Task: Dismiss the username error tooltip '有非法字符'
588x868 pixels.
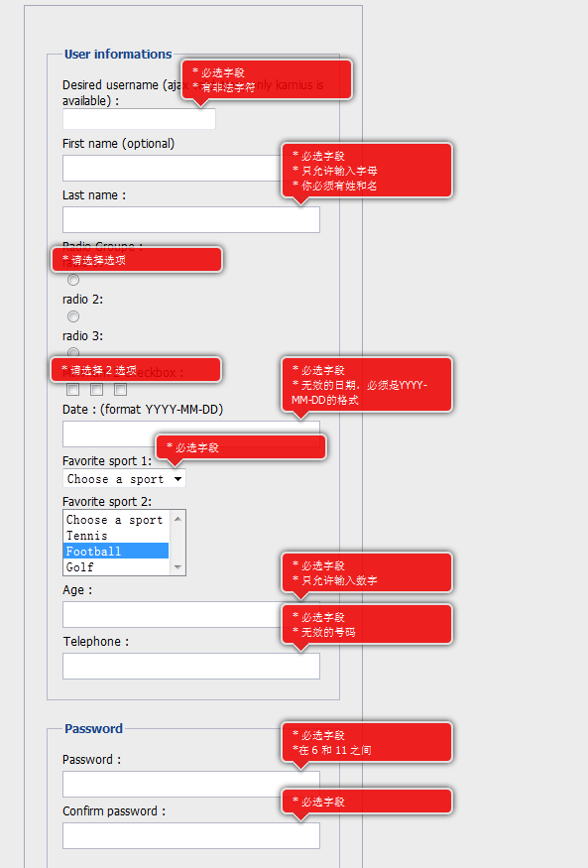Action: [x=267, y=79]
